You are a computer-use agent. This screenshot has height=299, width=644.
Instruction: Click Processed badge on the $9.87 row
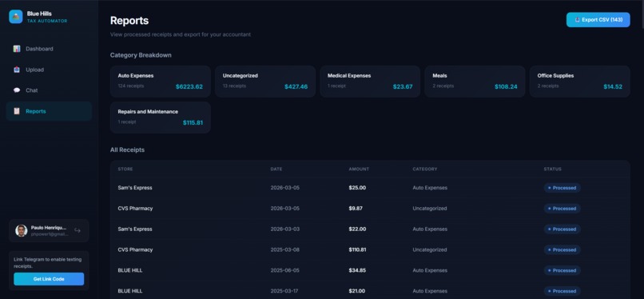coord(563,208)
